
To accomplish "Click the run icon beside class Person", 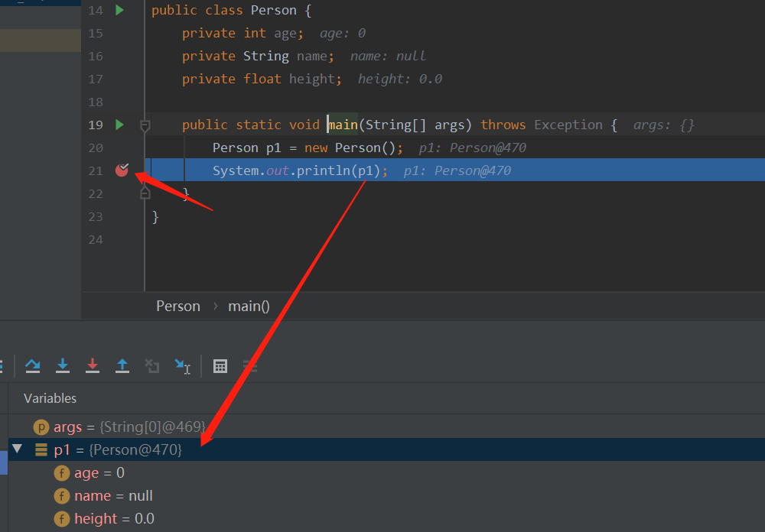I will point(119,10).
